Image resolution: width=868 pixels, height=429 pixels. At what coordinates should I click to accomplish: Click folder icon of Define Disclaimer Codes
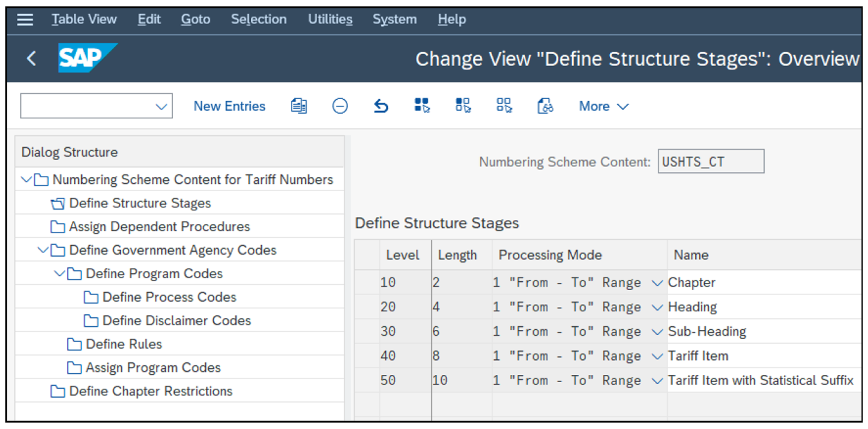pyautogui.click(x=91, y=321)
